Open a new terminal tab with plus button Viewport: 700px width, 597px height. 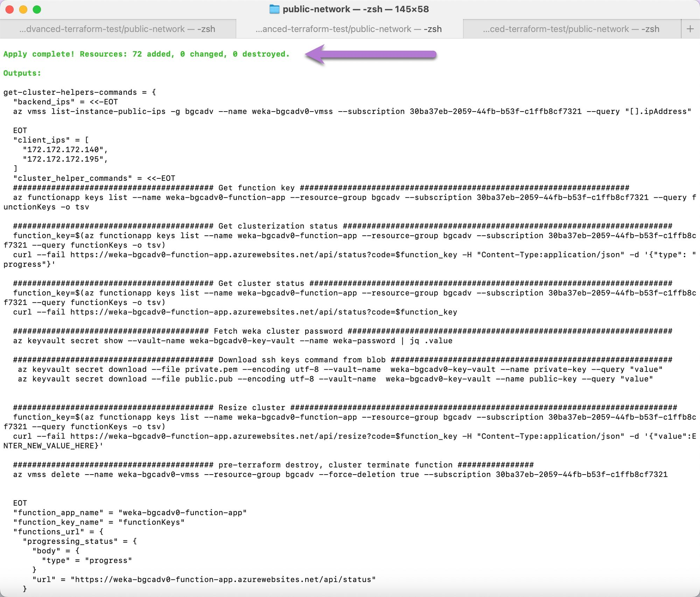690,29
